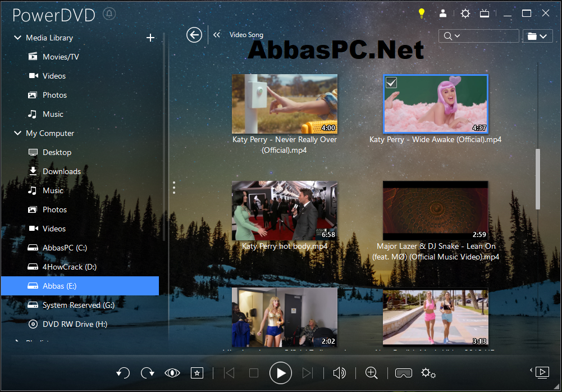This screenshot has height=392, width=562.
Task: Skip to previous track button
Action: [x=230, y=373]
